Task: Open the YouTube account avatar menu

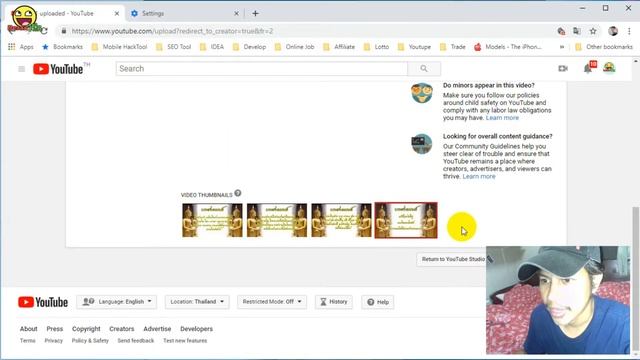Action: point(609,68)
